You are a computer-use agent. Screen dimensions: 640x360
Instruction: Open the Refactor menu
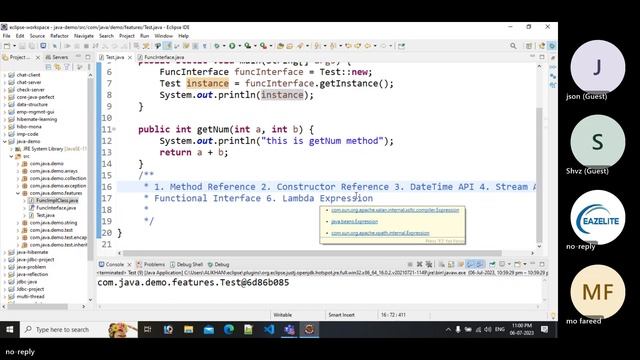click(x=60, y=36)
